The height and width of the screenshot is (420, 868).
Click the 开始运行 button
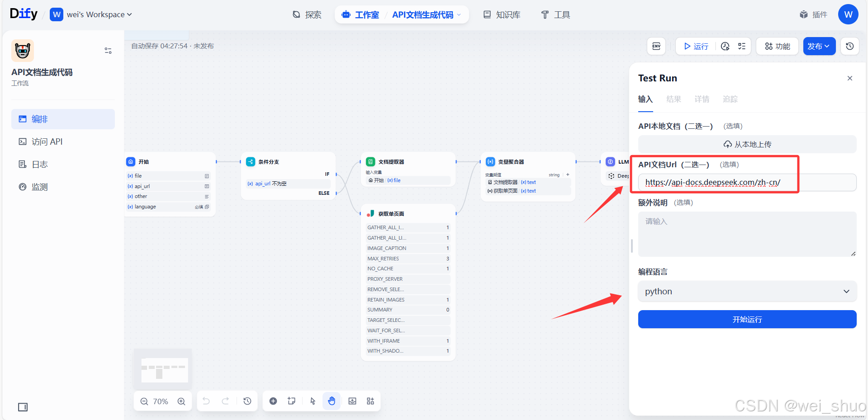[747, 319]
